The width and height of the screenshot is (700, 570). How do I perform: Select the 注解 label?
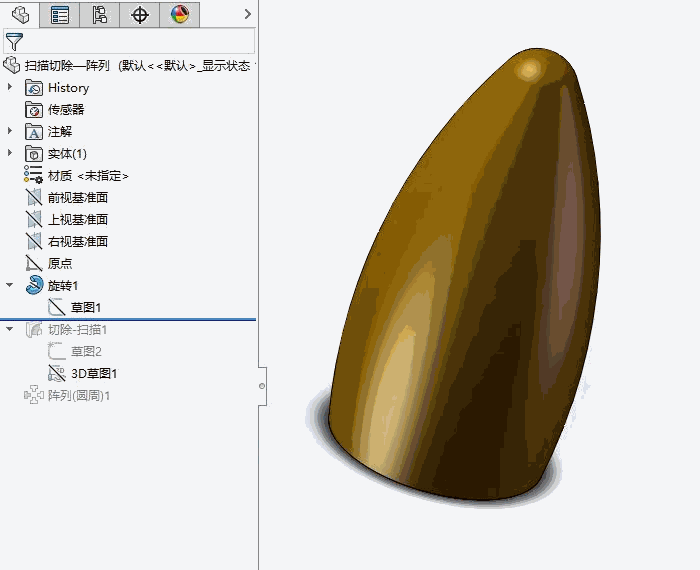[x=60, y=132]
